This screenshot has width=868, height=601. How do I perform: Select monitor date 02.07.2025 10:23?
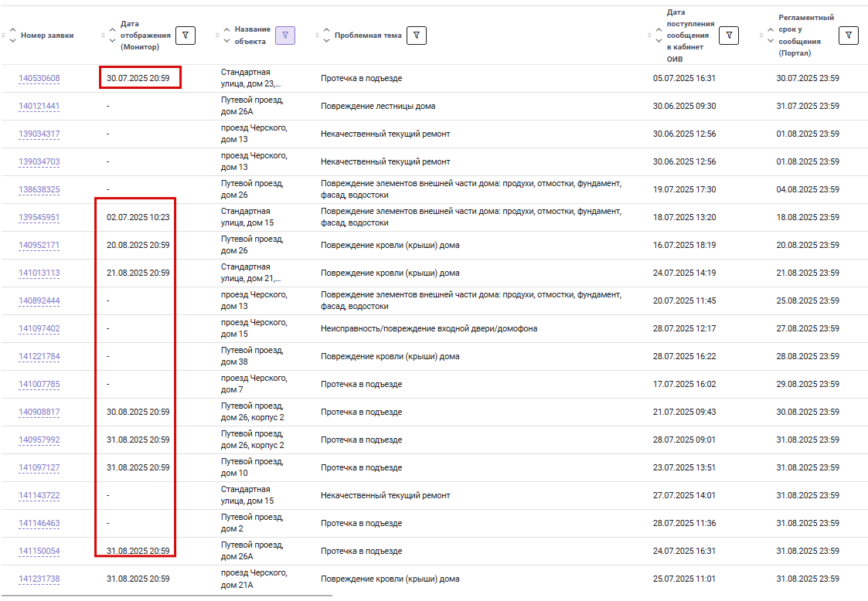point(138,218)
